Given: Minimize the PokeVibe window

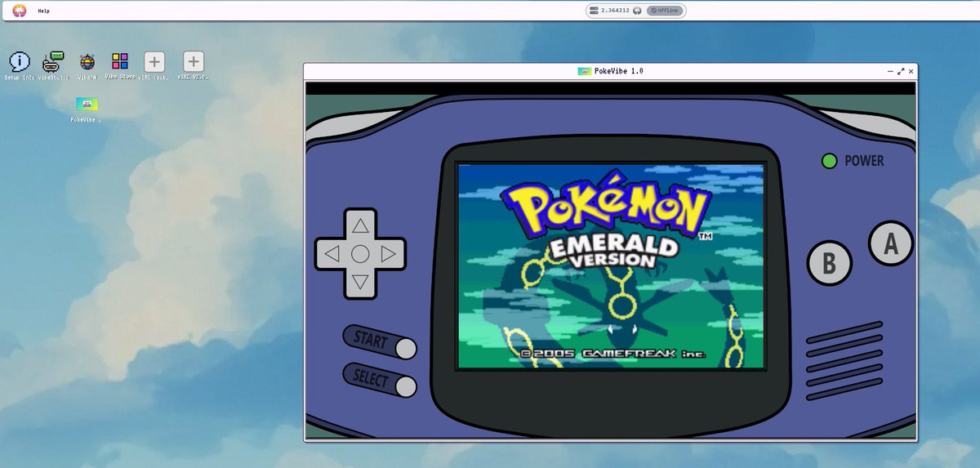Looking at the screenshot, I should [x=890, y=72].
